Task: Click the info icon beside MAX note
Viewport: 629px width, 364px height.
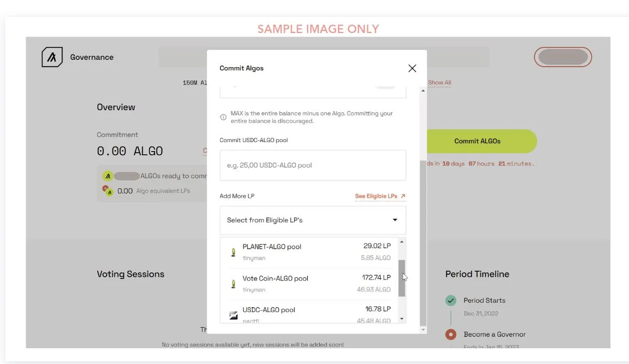Action: point(224,117)
